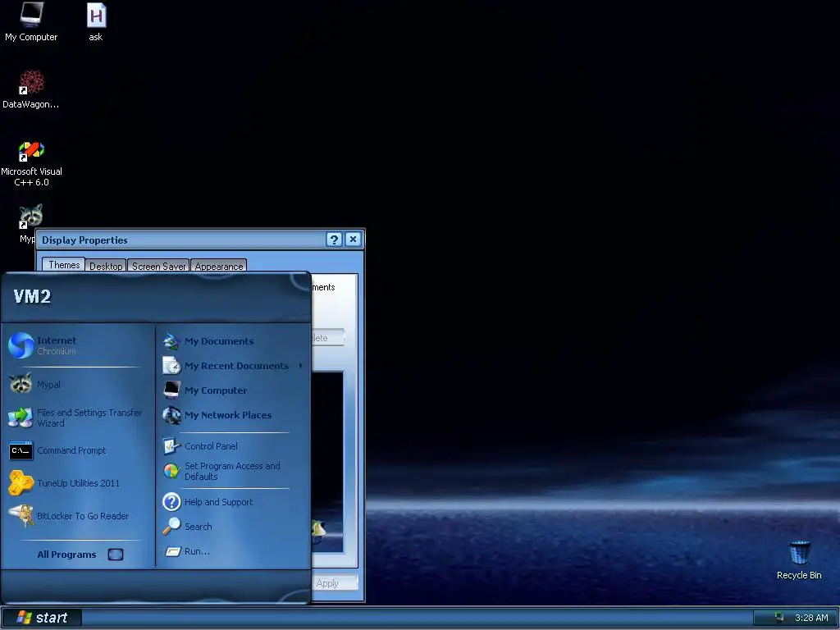The width and height of the screenshot is (840, 630).
Task: Click the 3:28 AM taskbar clock
Action: pyautogui.click(x=811, y=618)
